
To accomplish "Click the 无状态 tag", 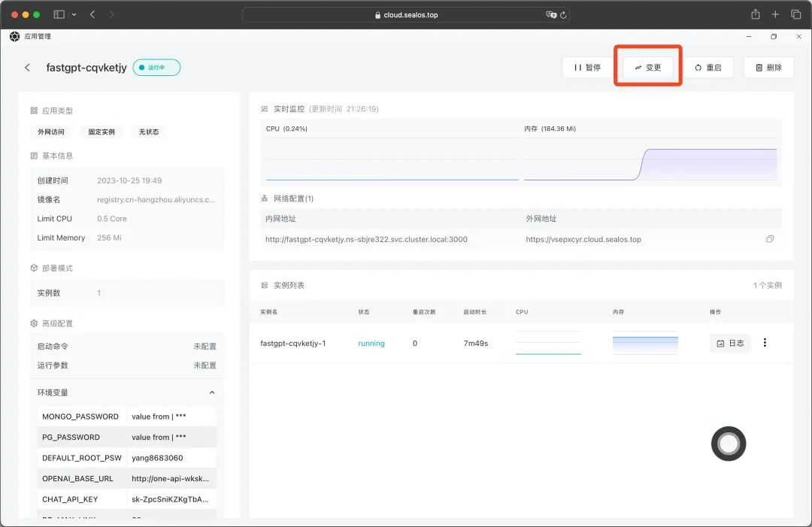I will point(149,132).
